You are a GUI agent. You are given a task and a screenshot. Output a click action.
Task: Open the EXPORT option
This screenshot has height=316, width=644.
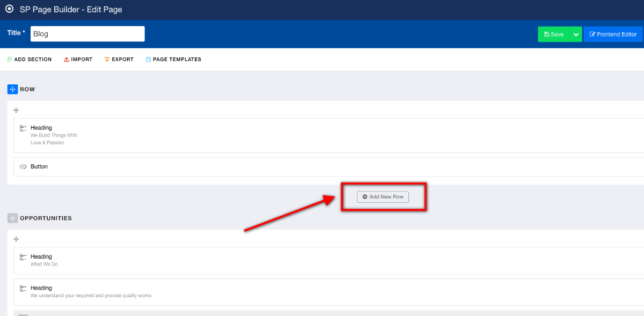pyautogui.click(x=119, y=59)
